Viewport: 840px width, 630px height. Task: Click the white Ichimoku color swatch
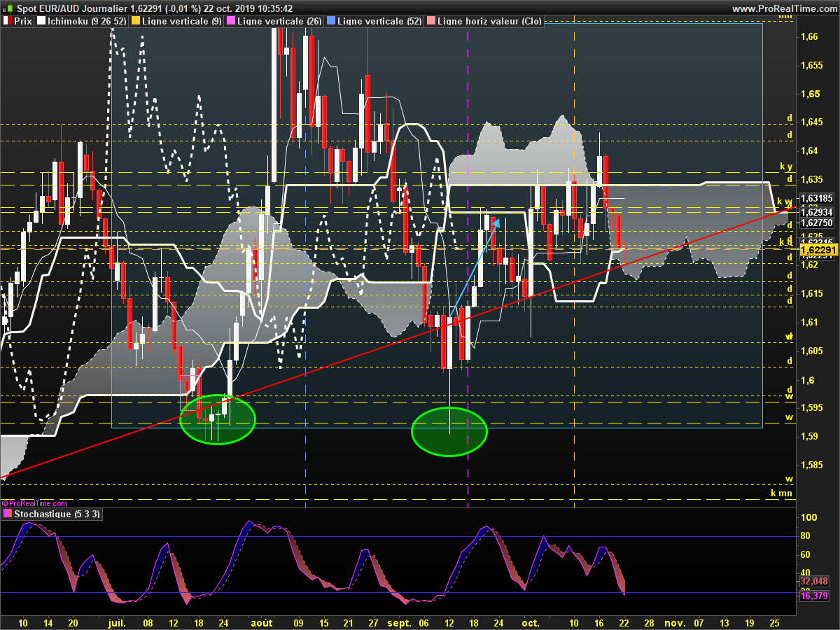click(x=41, y=21)
